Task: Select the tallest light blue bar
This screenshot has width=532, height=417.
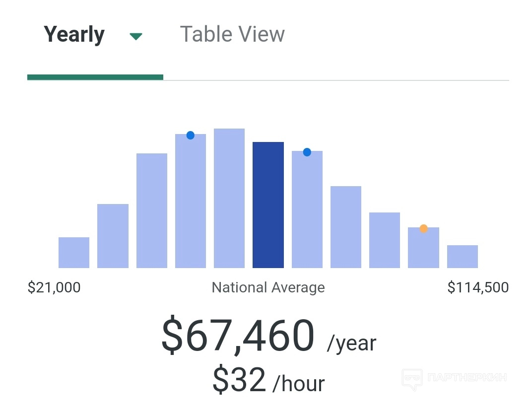Action: [229, 199]
